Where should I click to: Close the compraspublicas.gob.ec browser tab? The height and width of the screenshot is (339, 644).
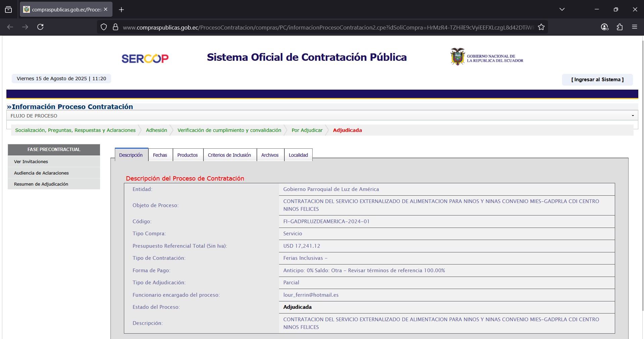[105, 9]
